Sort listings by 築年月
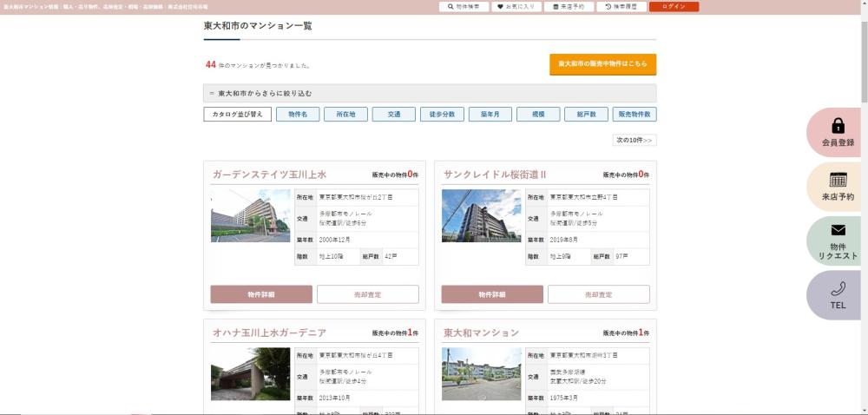Viewport: 868px width, 415px height. pos(490,115)
